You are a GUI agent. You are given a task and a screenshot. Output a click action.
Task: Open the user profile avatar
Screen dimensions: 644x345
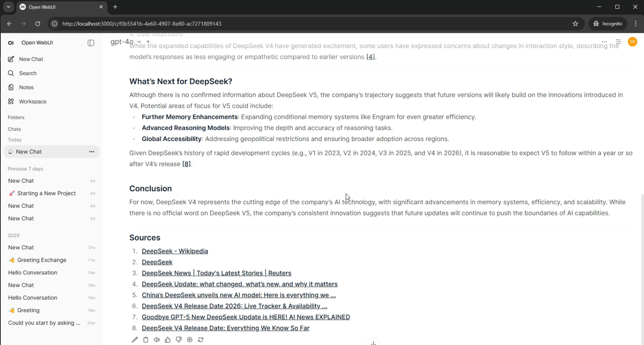[x=632, y=42]
